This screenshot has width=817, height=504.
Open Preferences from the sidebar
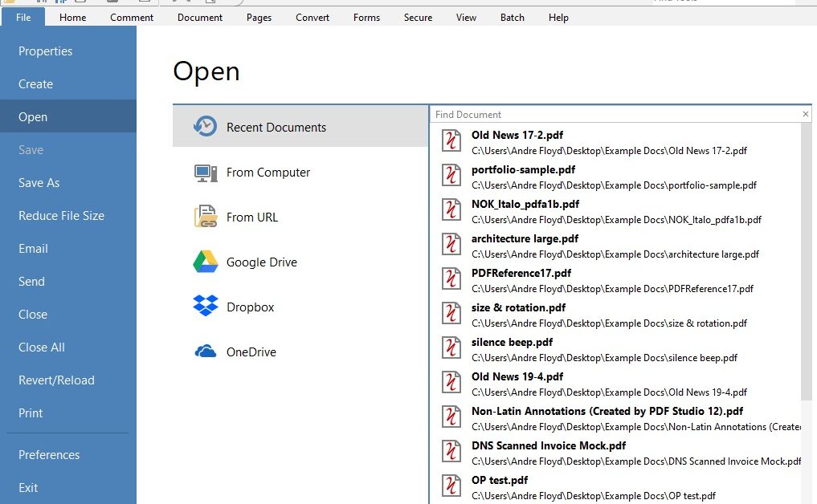click(x=49, y=454)
